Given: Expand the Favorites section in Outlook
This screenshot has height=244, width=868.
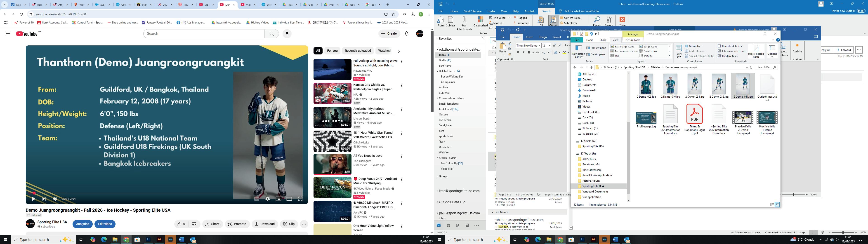Looking at the screenshot, I should coord(437,39).
